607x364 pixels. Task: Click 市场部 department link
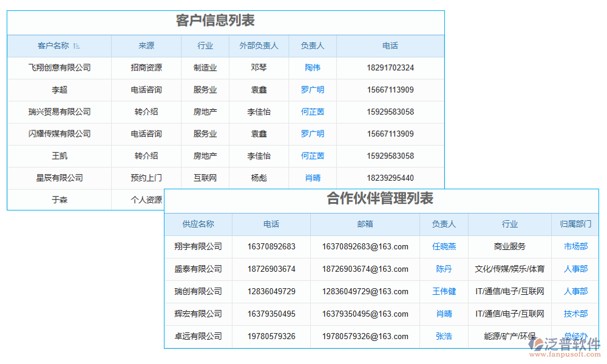coord(575,246)
